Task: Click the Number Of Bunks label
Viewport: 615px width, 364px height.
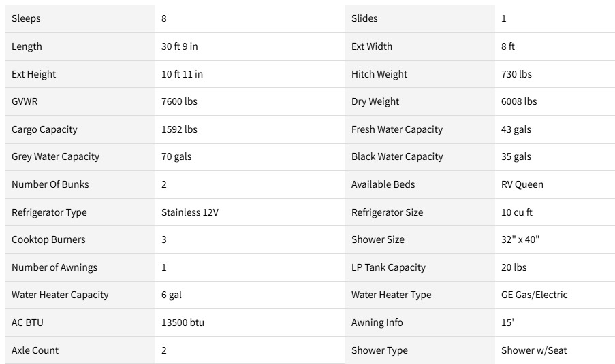Action: (x=50, y=184)
